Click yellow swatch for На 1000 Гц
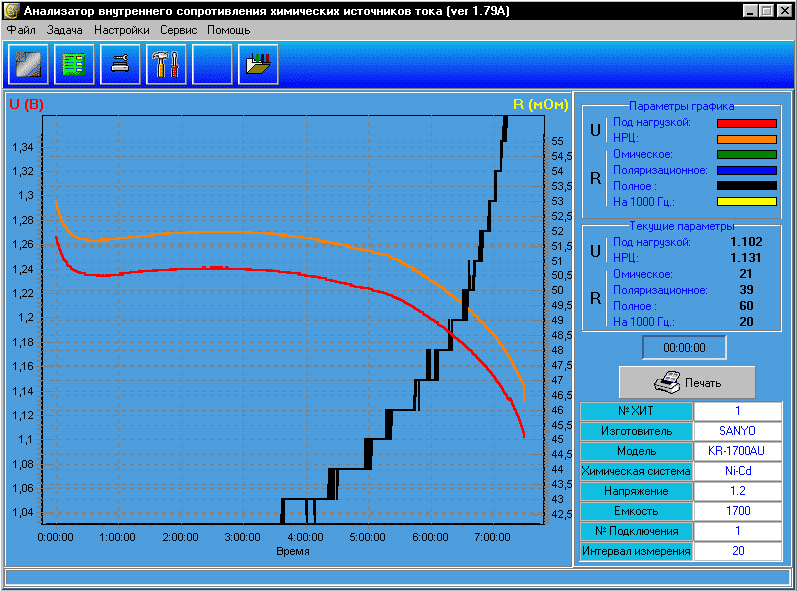 click(747, 202)
